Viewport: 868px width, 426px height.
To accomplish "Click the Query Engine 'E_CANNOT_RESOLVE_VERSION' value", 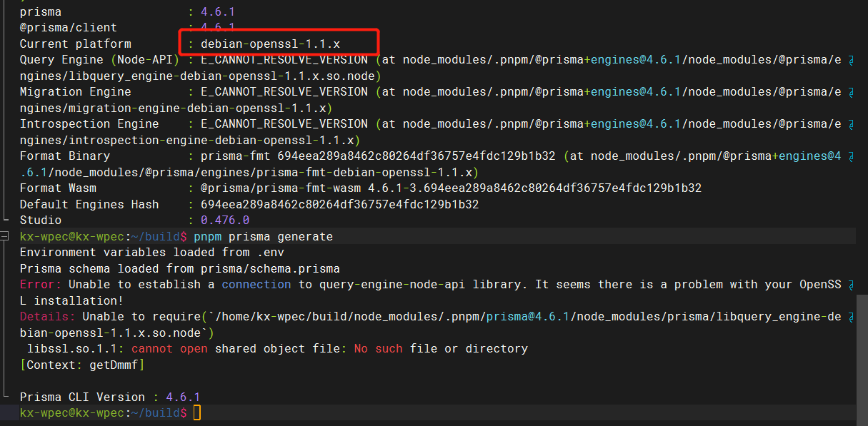I will 284,60.
